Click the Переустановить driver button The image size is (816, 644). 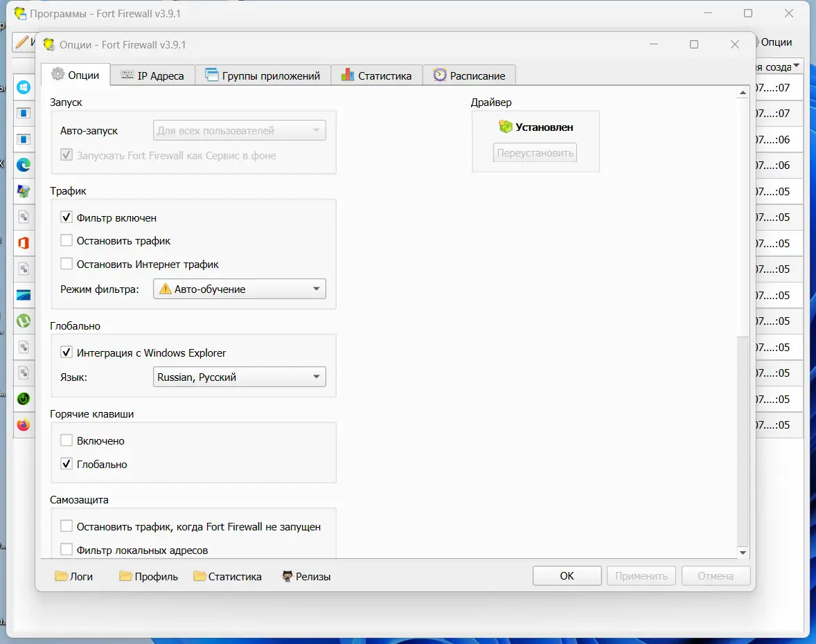click(535, 153)
